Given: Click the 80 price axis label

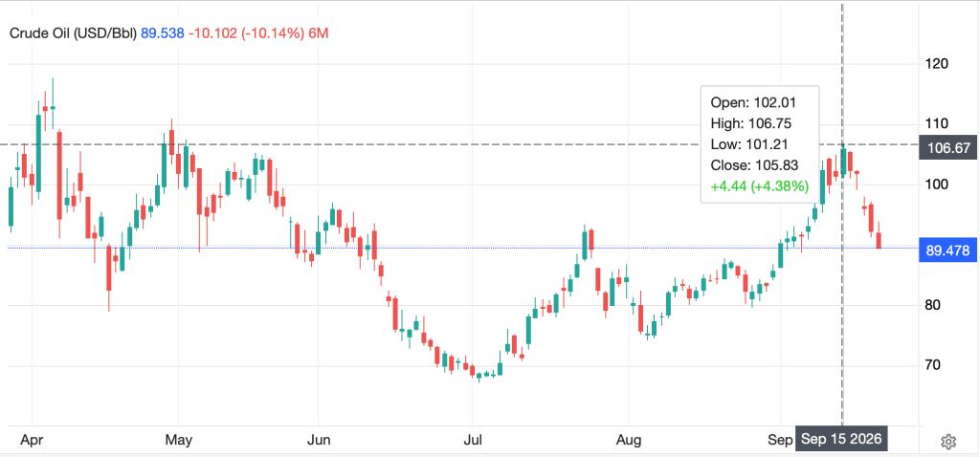Looking at the screenshot, I should tap(934, 305).
